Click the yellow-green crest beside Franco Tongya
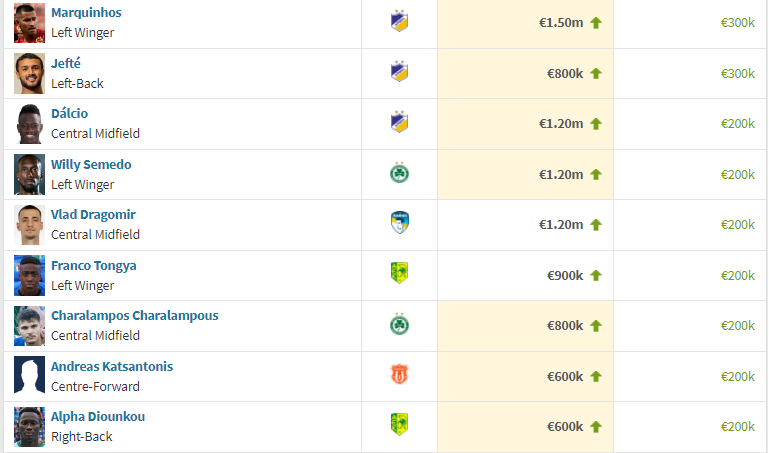Screen dimensions: 769x453 [399, 274]
